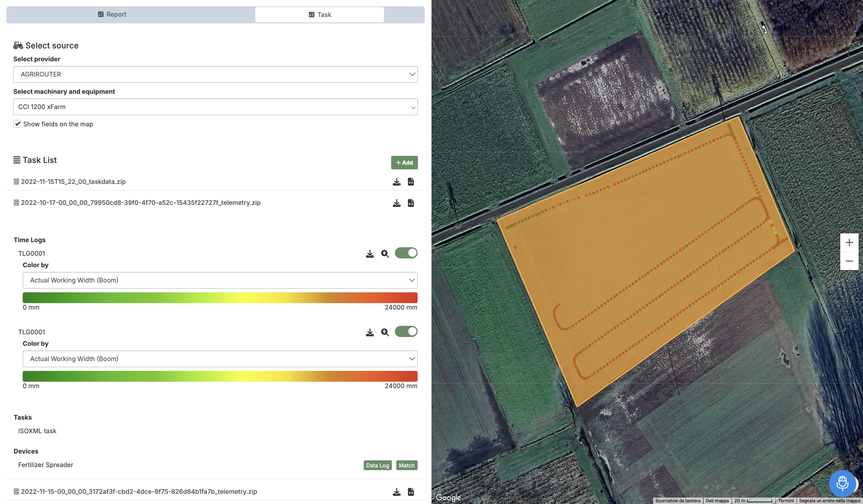Click first TLG0001 color gradient bar
The height and width of the screenshot is (504, 863).
(220, 298)
